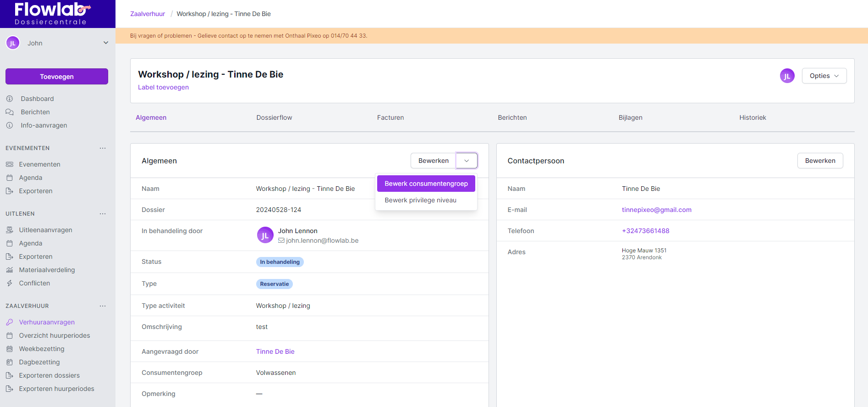868x407 pixels.
Task: Click the Materiaalverdeling chart icon
Action: (10, 270)
